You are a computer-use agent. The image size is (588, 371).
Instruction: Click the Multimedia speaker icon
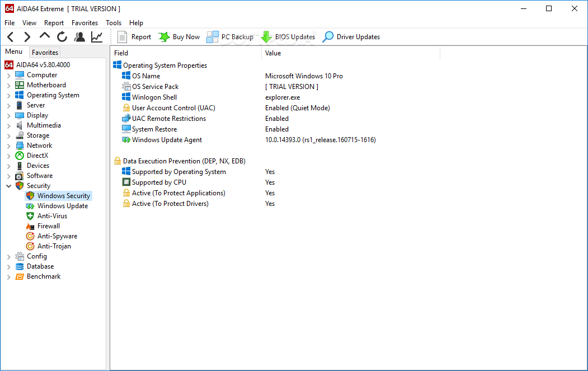tap(20, 125)
